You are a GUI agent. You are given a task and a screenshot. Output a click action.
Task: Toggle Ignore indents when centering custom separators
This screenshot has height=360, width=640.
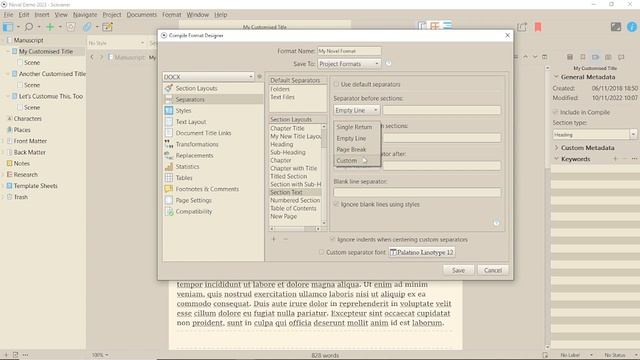coord(332,239)
